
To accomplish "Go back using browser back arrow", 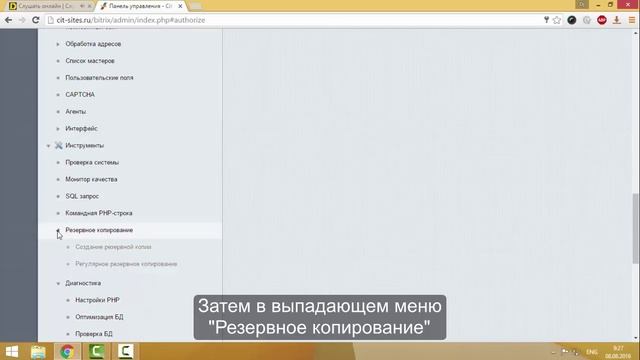I will (8, 20).
